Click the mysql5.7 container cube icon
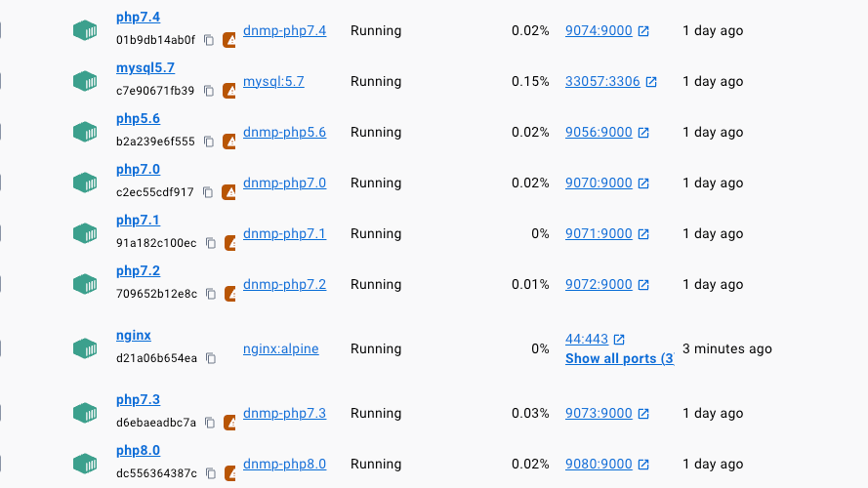Image resolution: width=868 pixels, height=488 pixels. pos(85,81)
